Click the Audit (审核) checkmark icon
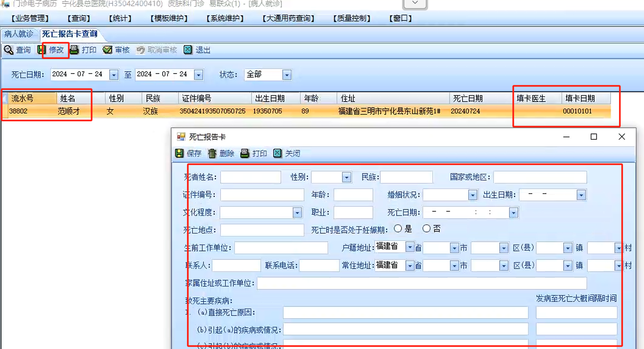 pyautogui.click(x=107, y=50)
